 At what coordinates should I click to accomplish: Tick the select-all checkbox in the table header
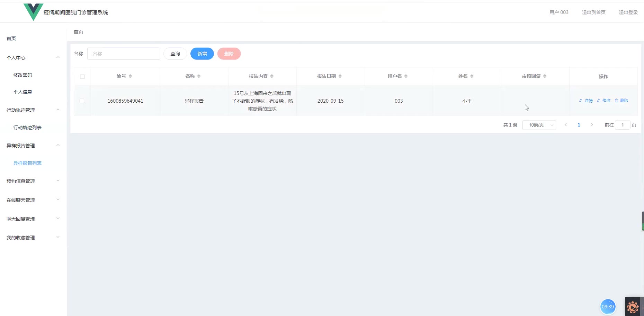82,76
